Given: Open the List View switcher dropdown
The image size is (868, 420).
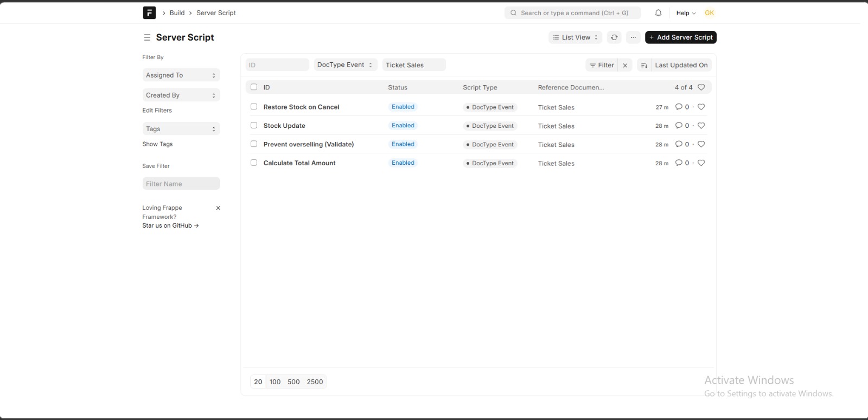Looking at the screenshot, I should (x=575, y=37).
